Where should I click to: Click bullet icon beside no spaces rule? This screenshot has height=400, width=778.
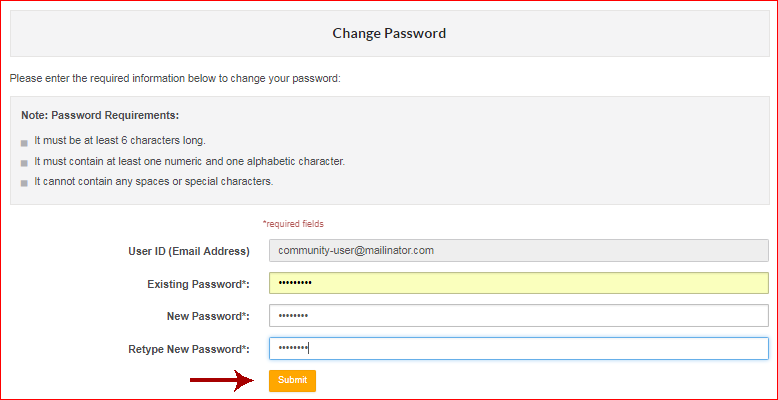coord(25,183)
